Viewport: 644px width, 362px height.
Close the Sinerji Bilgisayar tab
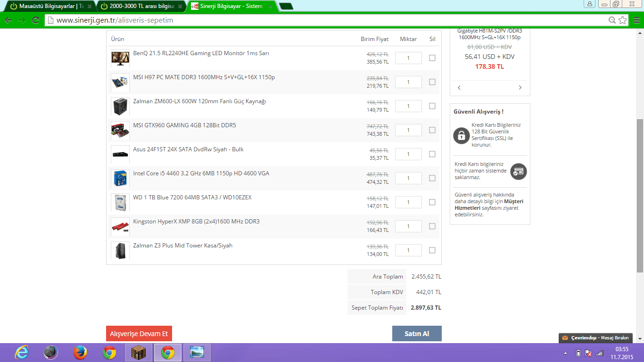(270, 7)
